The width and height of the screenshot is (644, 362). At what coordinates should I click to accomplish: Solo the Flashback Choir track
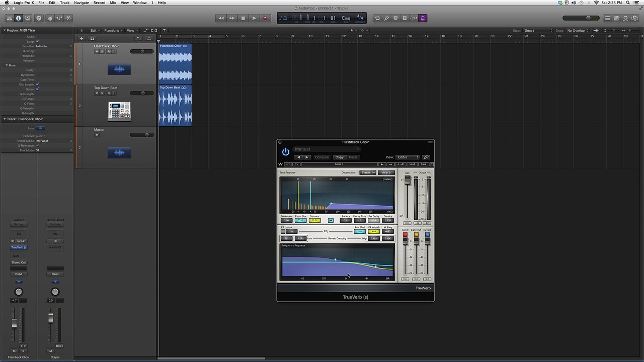[102, 51]
